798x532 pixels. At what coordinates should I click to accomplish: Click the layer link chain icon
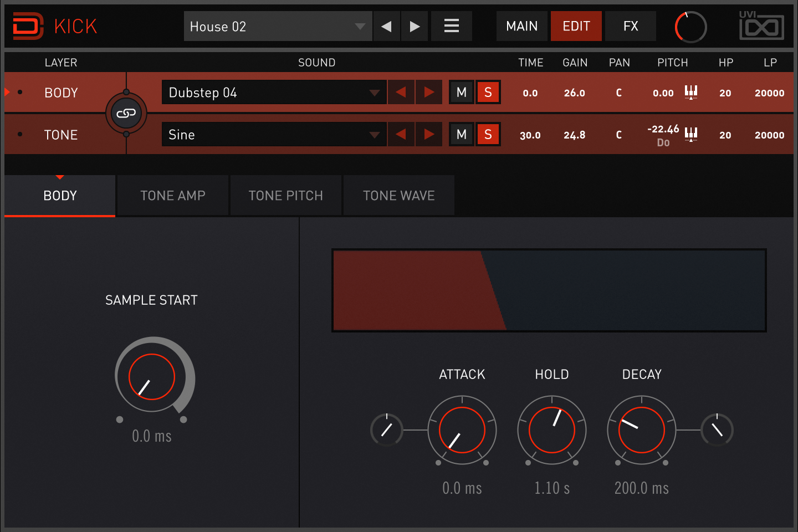coord(126,113)
